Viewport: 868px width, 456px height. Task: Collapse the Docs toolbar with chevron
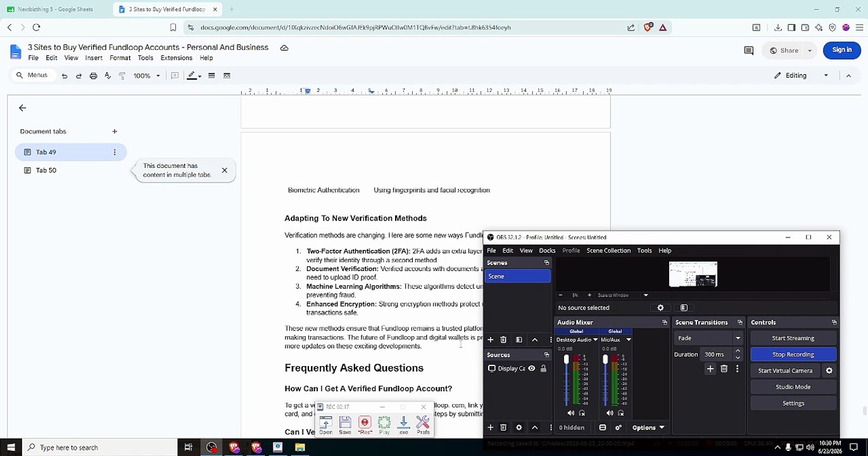coord(848,76)
